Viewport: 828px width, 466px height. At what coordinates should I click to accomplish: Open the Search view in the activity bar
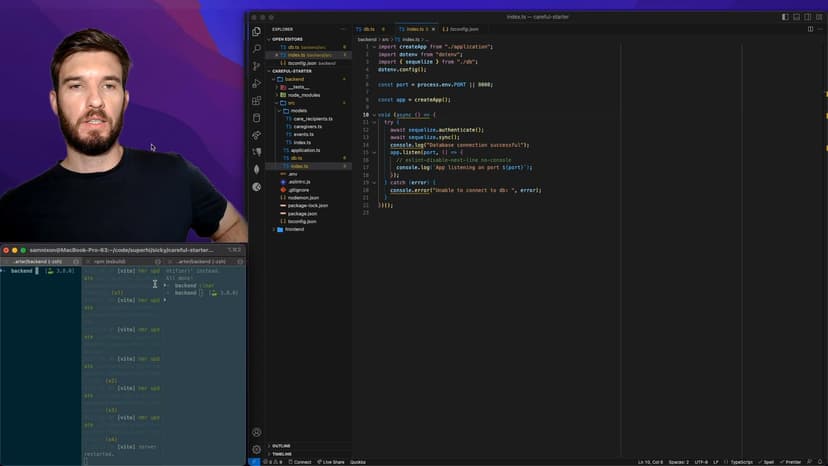point(257,48)
